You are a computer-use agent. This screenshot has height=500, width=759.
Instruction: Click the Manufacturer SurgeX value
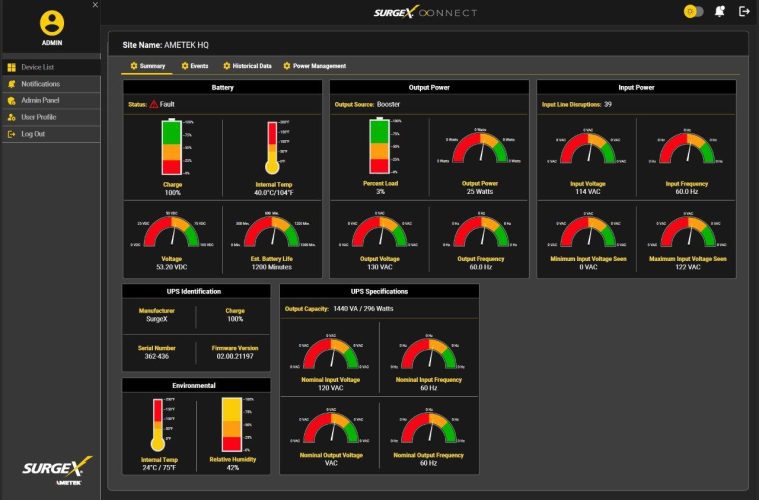(156, 319)
